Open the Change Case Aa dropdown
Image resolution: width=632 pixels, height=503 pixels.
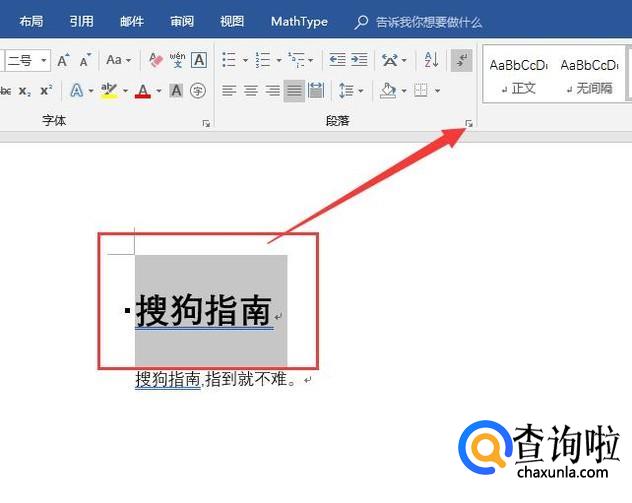coord(118,60)
